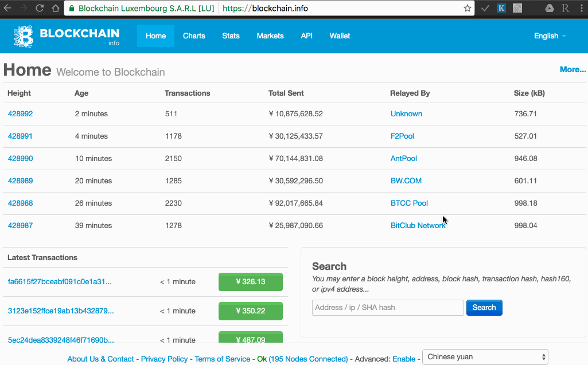Open block height 428991

coord(20,136)
